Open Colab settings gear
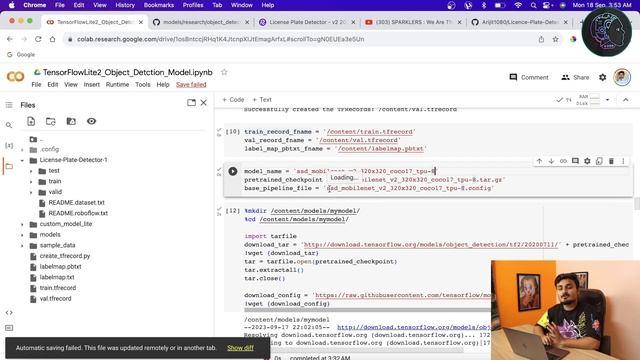This screenshot has width=640, height=360. click(x=602, y=77)
